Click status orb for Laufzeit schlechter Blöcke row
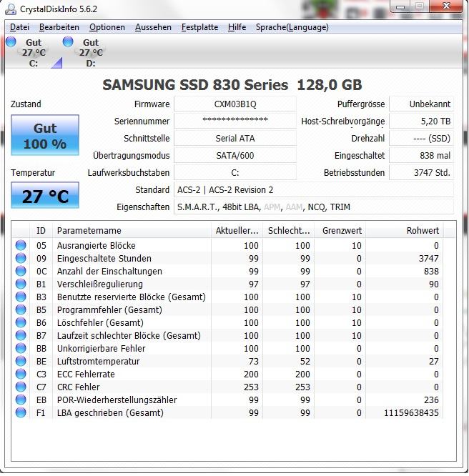 [21, 335]
